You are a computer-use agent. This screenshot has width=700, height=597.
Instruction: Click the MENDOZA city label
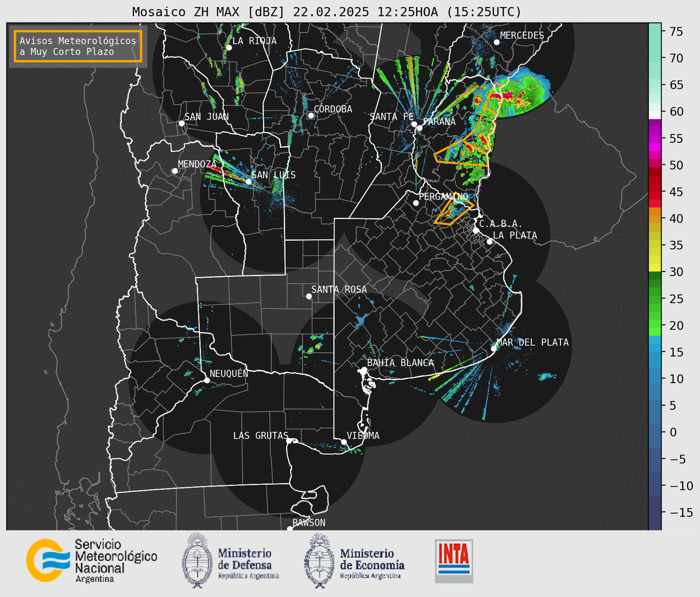pos(198,164)
